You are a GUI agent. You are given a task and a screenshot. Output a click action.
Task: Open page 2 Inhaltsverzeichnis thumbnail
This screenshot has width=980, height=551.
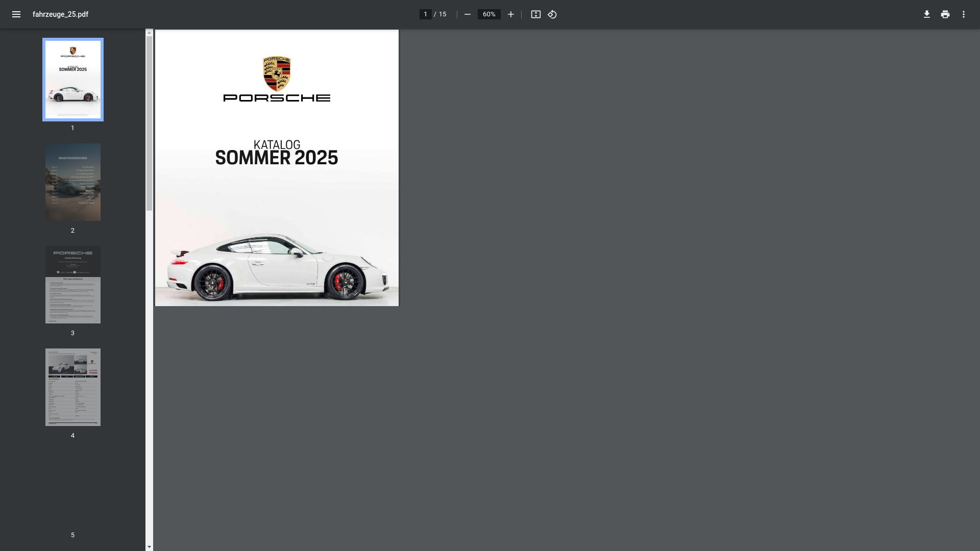73,182
